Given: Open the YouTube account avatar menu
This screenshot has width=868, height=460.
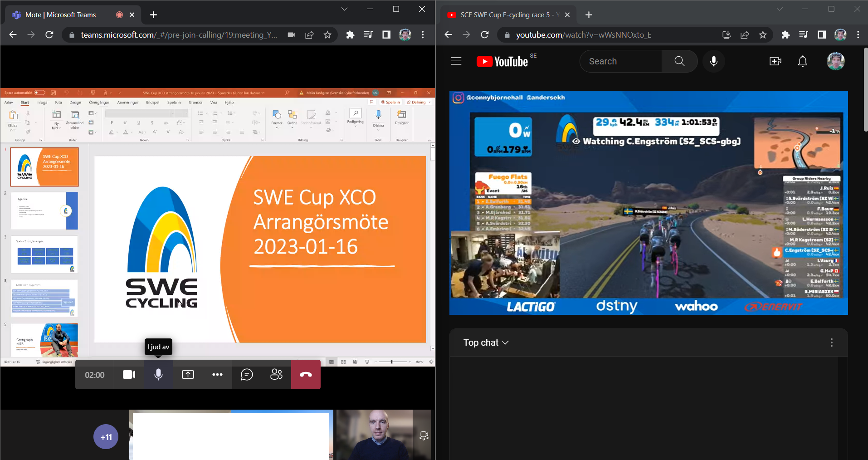Looking at the screenshot, I should pyautogui.click(x=836, y=61).
